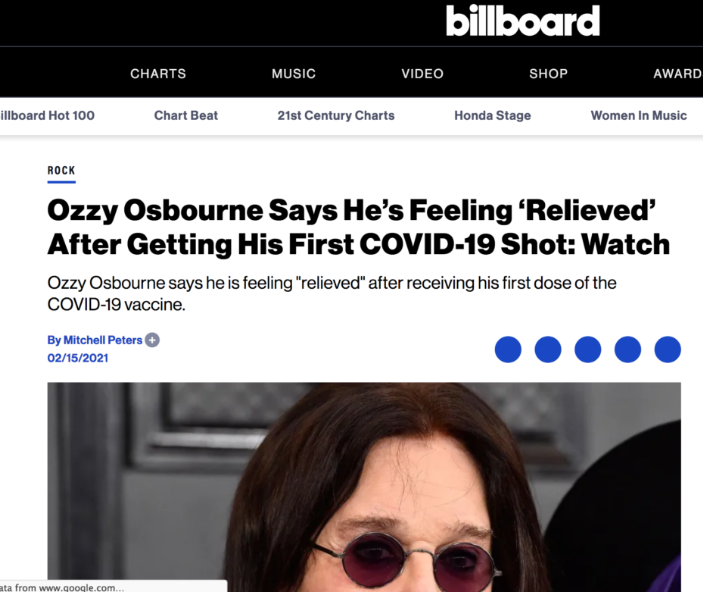Open author Mitchell Peters' page

pyautogui.click(x=94, y=340)
